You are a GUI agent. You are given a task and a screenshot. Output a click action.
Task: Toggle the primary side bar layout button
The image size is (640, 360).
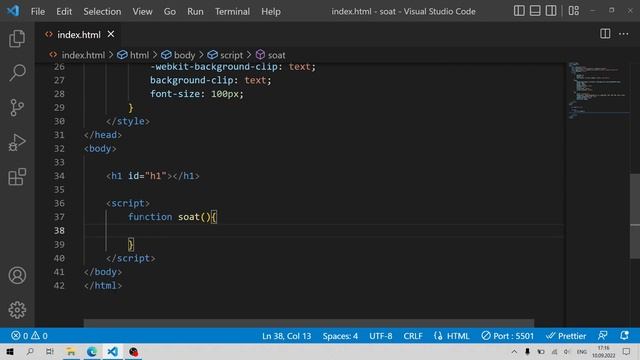pos(519,11)
